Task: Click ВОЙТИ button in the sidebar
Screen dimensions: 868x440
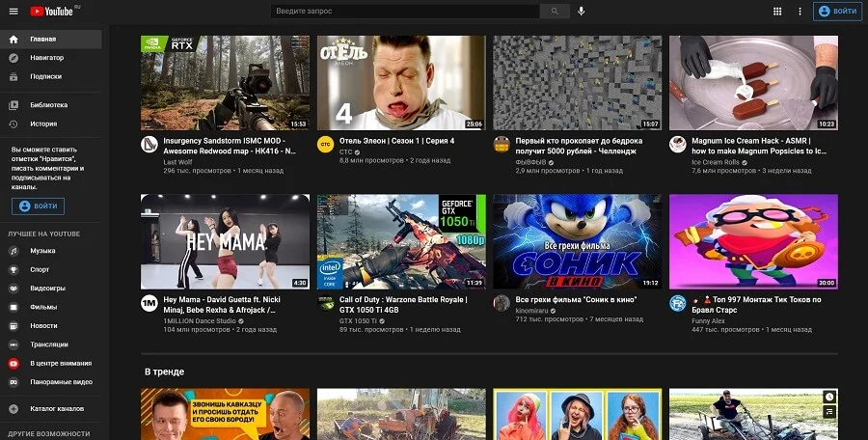Action: pyautogui.click(x=39, y=206)
